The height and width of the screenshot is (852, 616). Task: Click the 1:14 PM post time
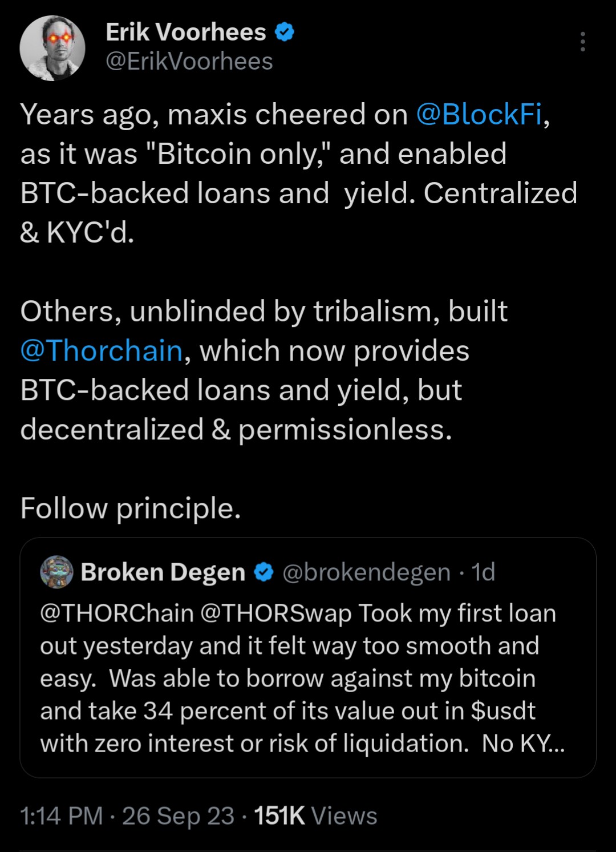tap(62, 816)
